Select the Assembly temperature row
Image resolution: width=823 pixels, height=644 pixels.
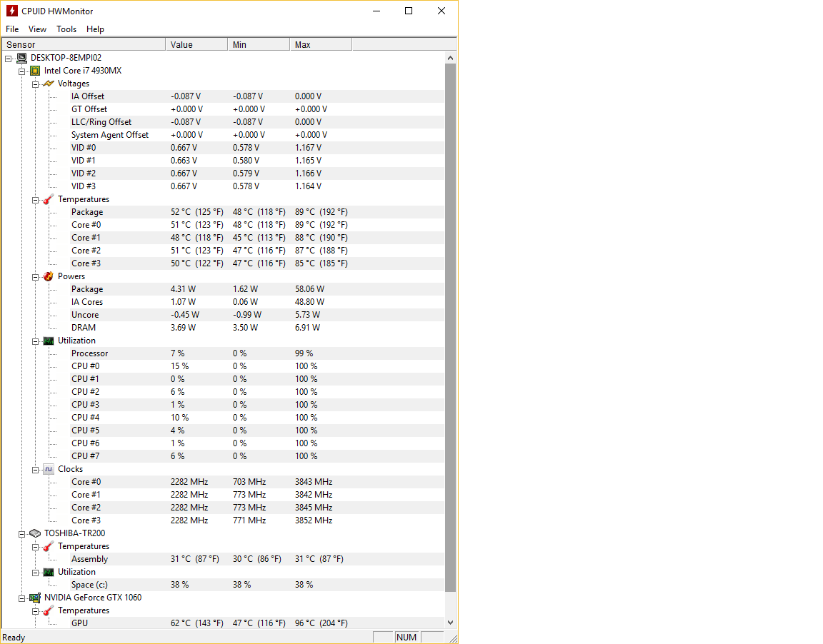[257, 559]
